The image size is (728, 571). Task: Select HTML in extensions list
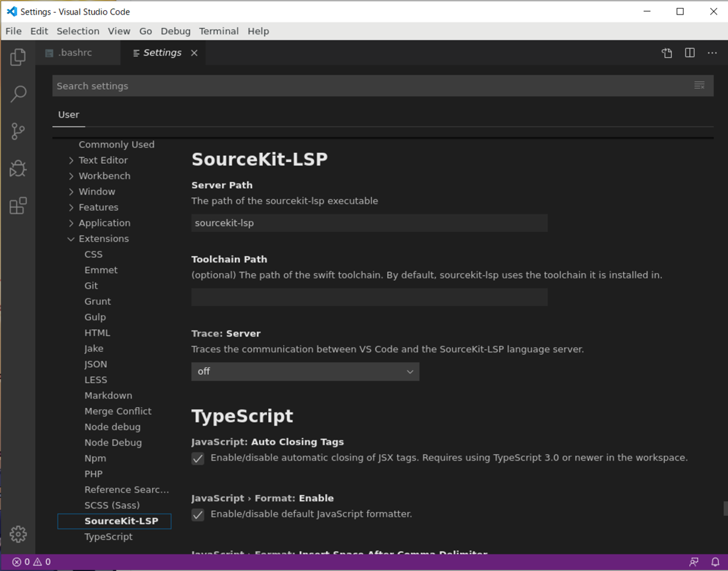[x=97, y=333]
